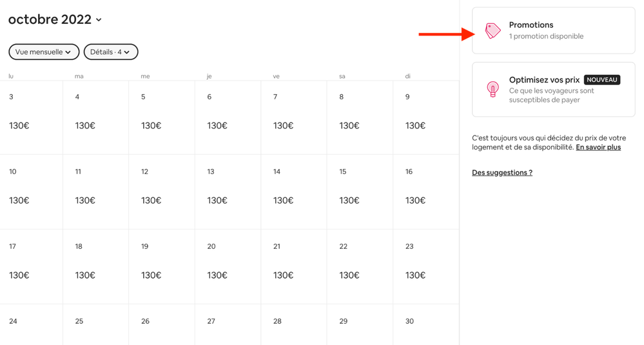Screen dimensions: 644x345
Task: Follow the En savoir plus link
Action: [598, 147]
